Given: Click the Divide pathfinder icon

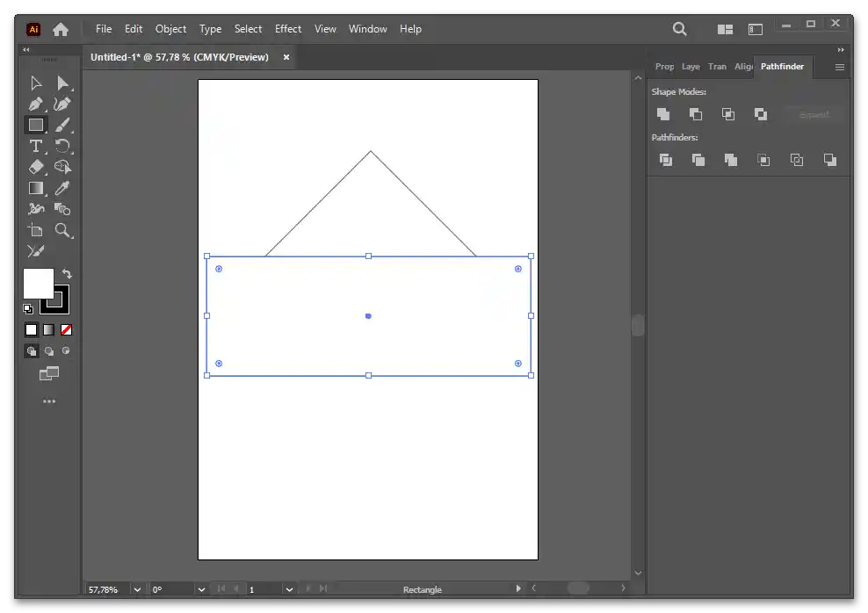Looking at the screenshot, I should [x=666, y=160].
